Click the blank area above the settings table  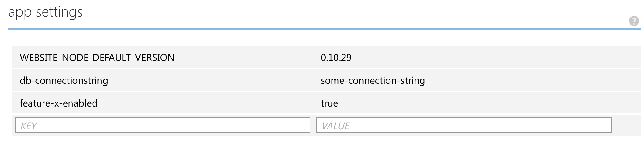point(324,38)
